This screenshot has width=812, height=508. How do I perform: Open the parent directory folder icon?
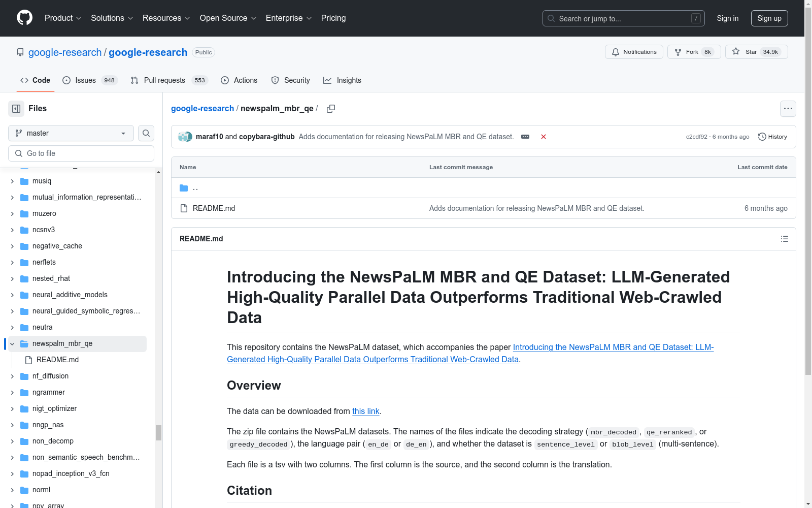pyautogui.click(x=184, y=188)
